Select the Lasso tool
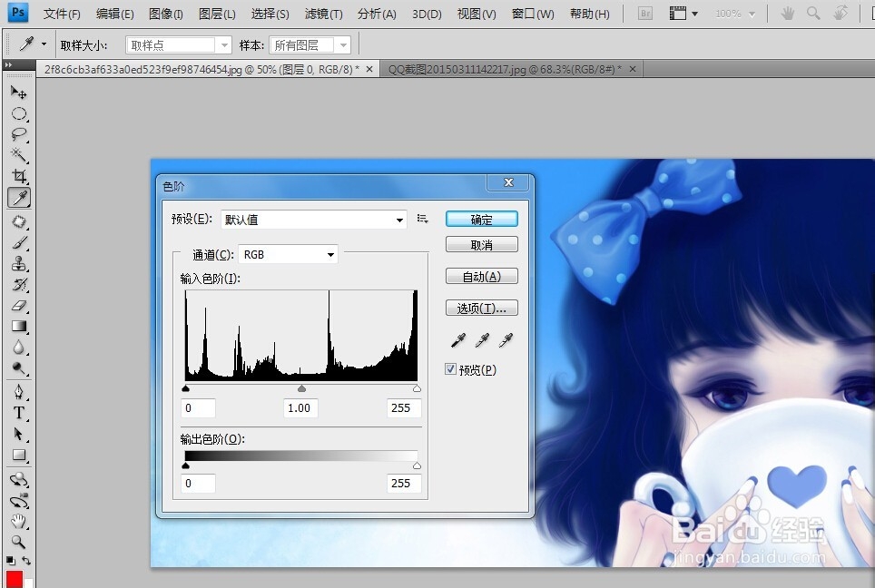875x588 pixels. [18, 134]
